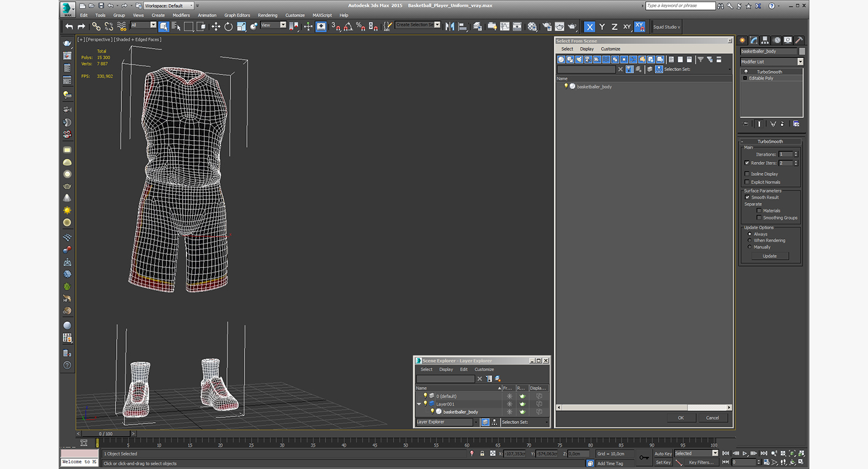
Task: Enable Separate by Smoothing Groups checkbox
Action: coord(759,217)
